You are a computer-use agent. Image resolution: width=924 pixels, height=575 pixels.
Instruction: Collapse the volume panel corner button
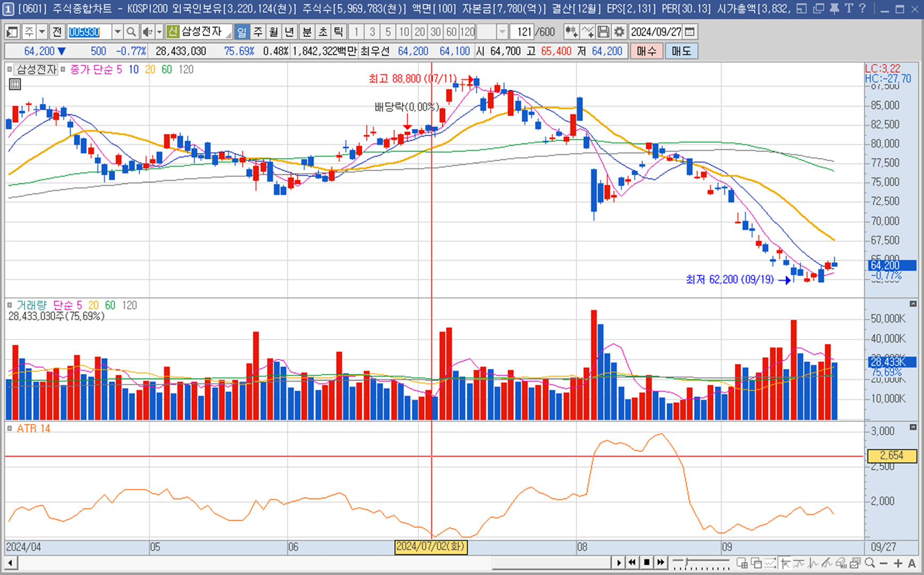[x=913, y=304]
